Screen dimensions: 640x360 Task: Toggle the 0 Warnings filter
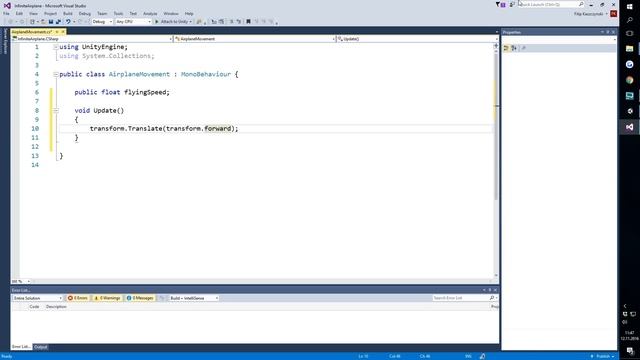tap(107, 298)
